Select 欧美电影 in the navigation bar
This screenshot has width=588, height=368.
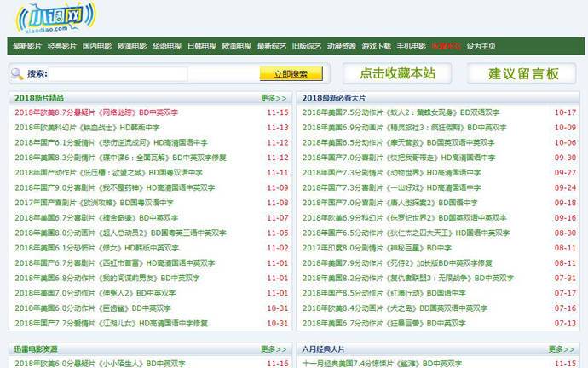pos(132,46)
